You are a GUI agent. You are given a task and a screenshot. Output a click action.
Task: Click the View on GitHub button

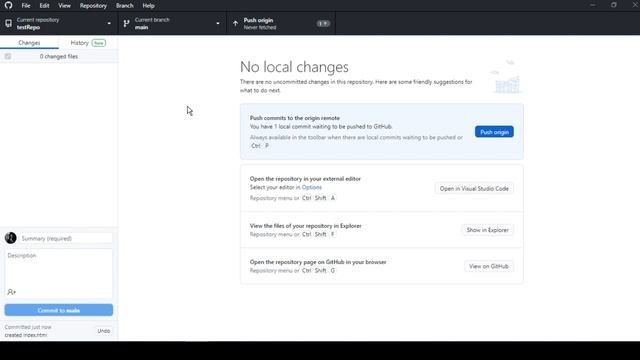coord(489,266)
